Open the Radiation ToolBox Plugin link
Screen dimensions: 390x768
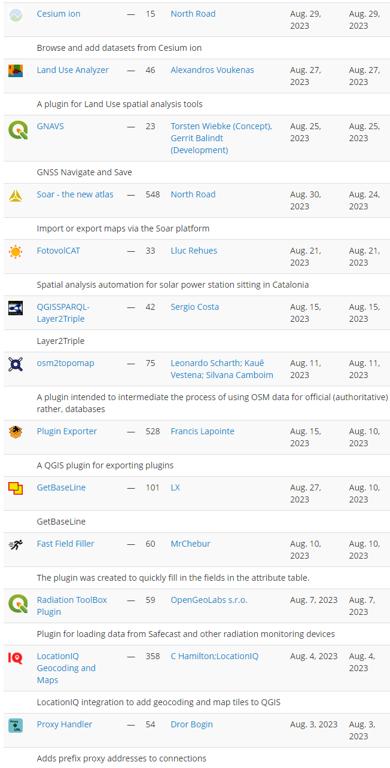72,606
